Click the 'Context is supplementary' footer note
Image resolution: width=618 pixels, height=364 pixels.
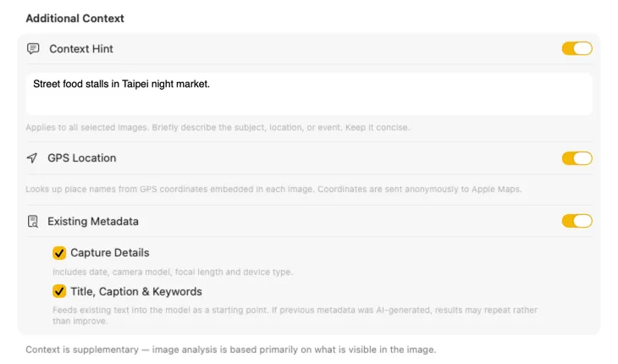coord(231,350)
